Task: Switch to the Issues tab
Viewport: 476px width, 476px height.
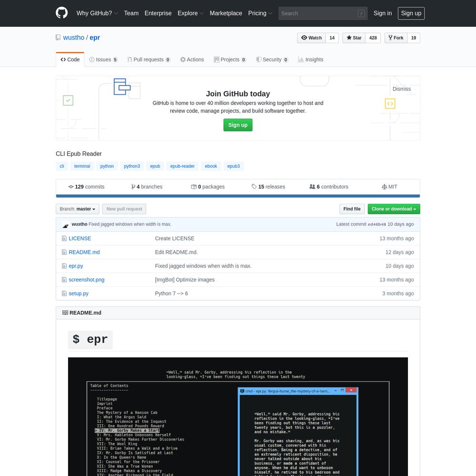Action: (x=103, y=60)
